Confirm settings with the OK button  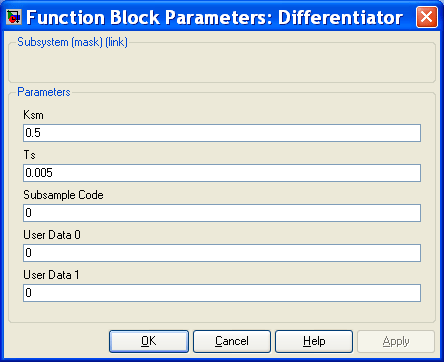[149, 341]
